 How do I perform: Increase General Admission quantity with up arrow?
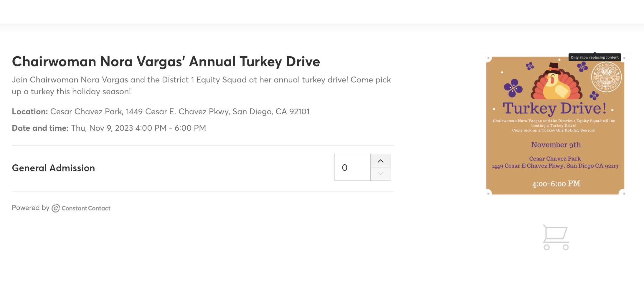pos(381,161)
